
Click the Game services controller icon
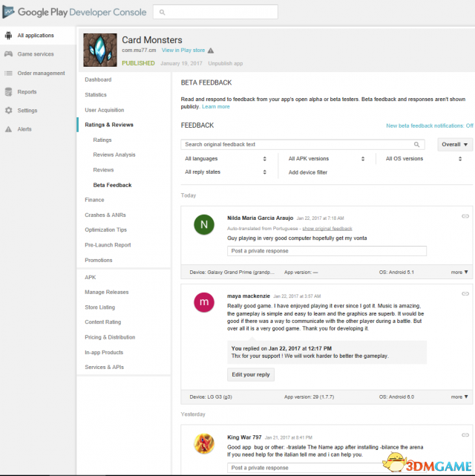pos(8,54)
